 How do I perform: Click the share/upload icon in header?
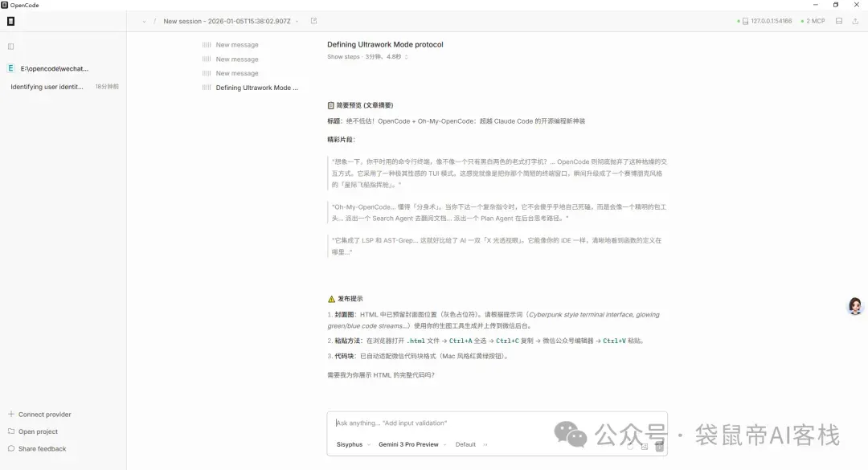855,21
